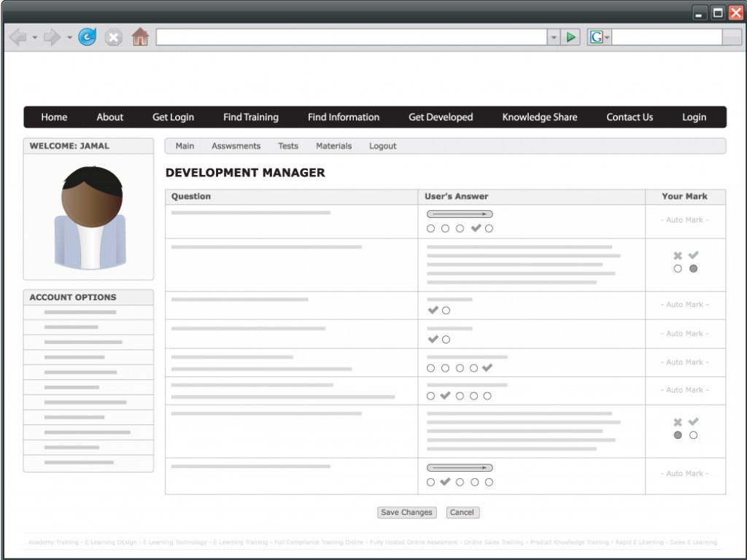The width and height of the screenshot is (747, 560).
Task: Click the slider in the last question's answer
Action: click(460, 468)
